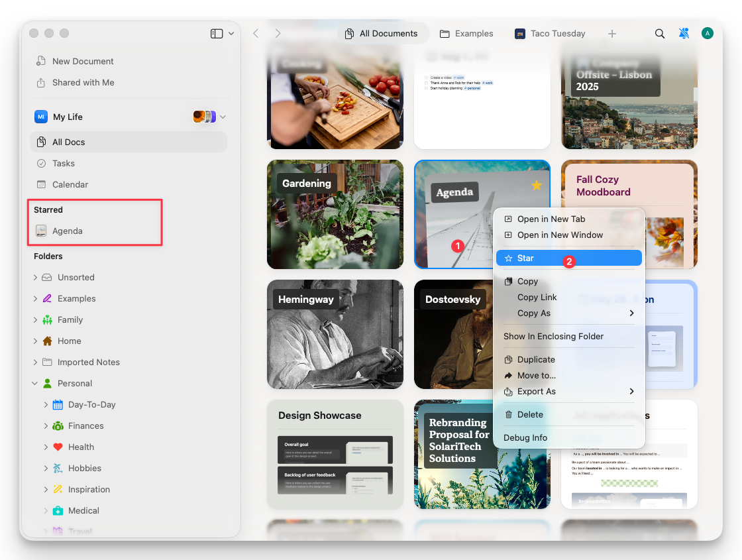Unmute notifications via the bell icon
This screenshot has height=560, width=742.
[x=684, y=33]
